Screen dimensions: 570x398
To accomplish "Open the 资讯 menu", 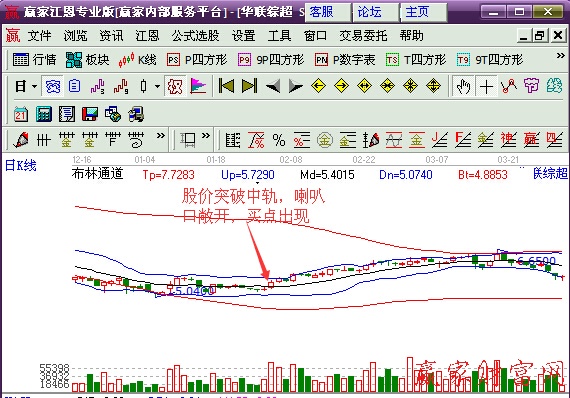I will [x=111, y=36].
